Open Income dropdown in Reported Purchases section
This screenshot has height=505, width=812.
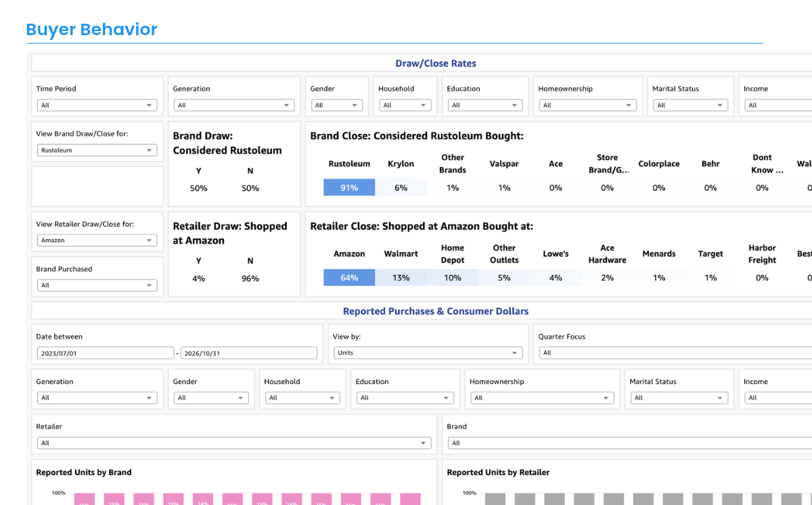tap(777, 398)
